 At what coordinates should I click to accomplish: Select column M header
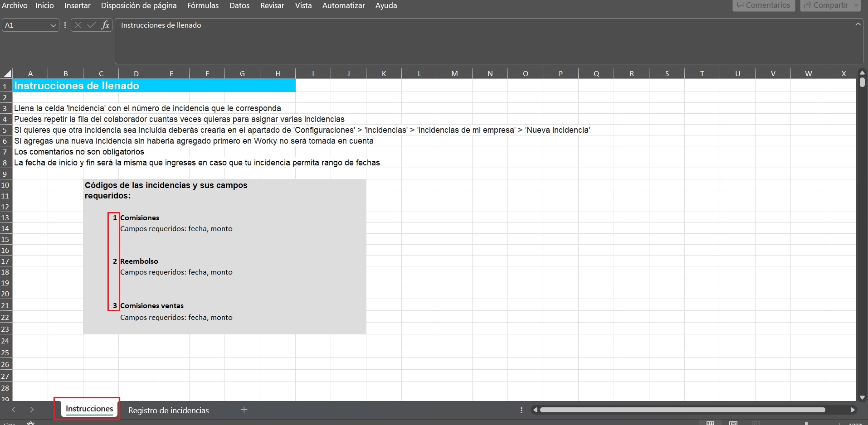coord(454,73)
